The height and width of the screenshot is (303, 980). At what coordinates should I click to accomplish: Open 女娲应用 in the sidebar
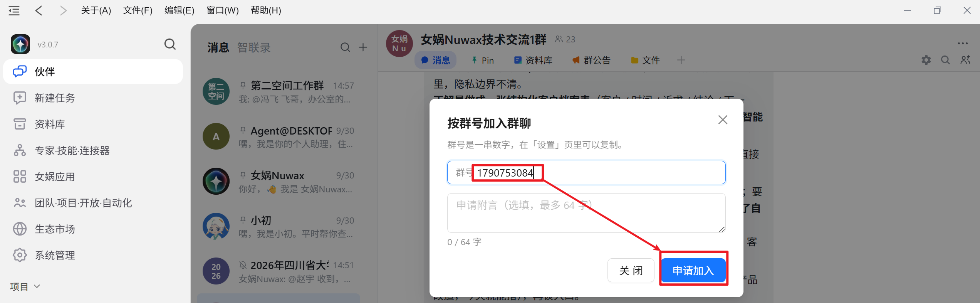pyautogui.click(x=93, y=177)
